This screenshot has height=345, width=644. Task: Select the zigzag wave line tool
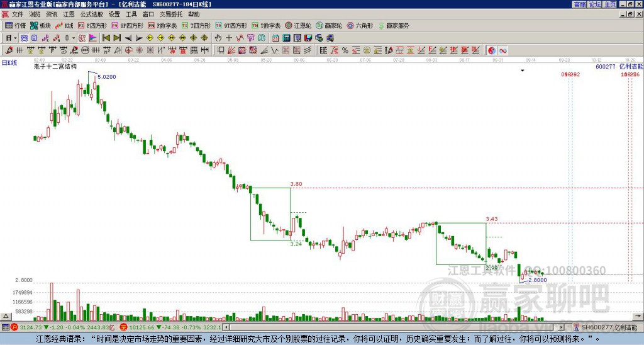point(274,50)
